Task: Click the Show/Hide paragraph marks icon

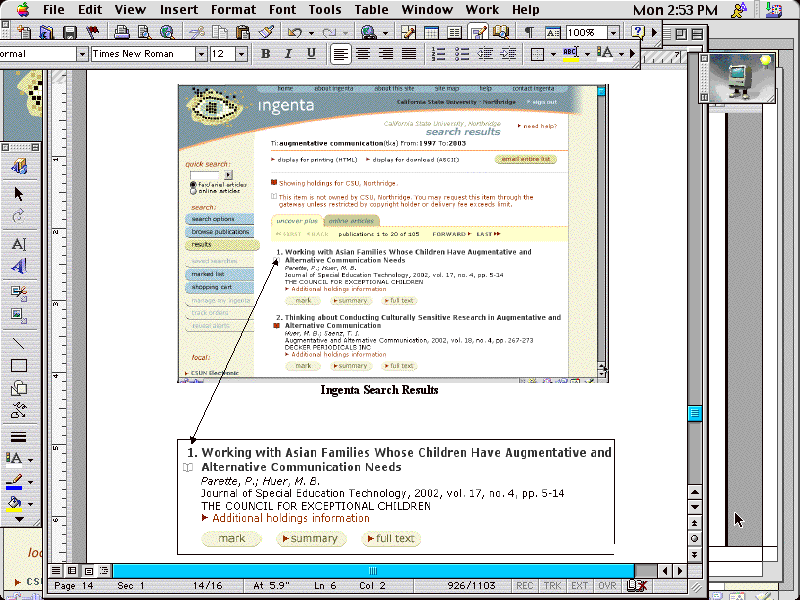Action: point(530,33)
